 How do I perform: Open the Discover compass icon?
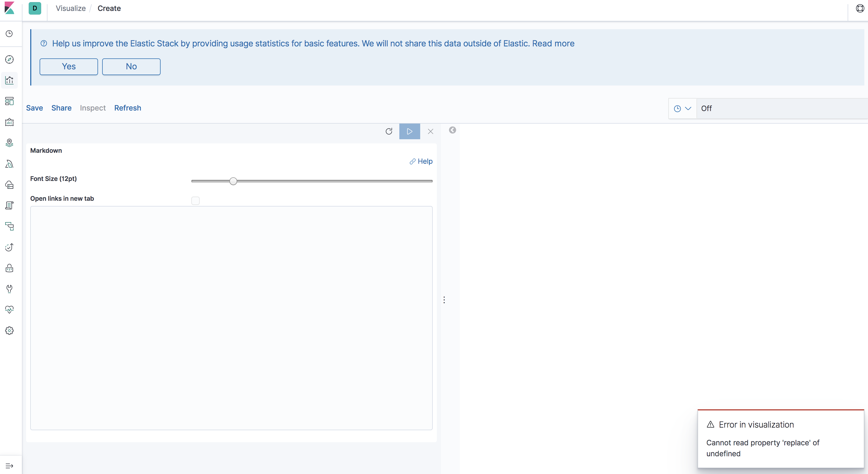tap(9, 59)
